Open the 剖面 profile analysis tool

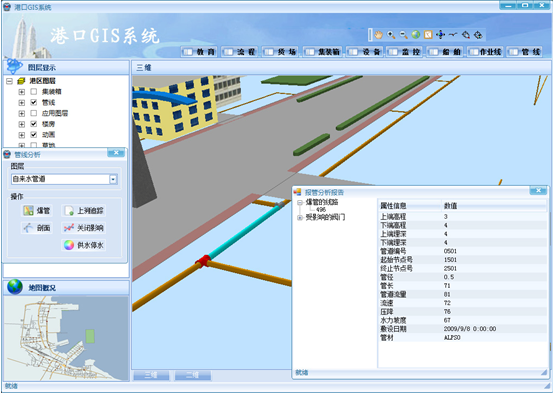(37, 228)
